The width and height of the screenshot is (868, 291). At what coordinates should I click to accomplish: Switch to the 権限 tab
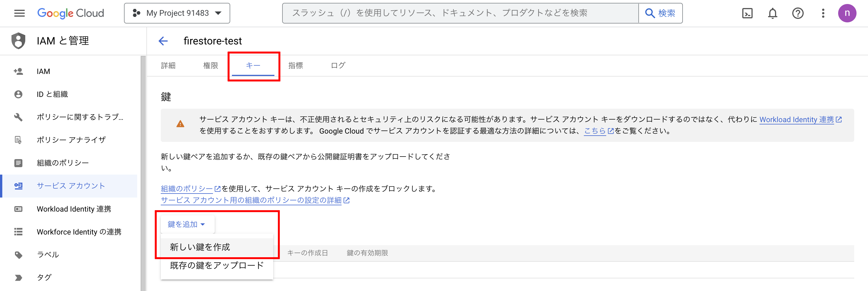point(211,66)
